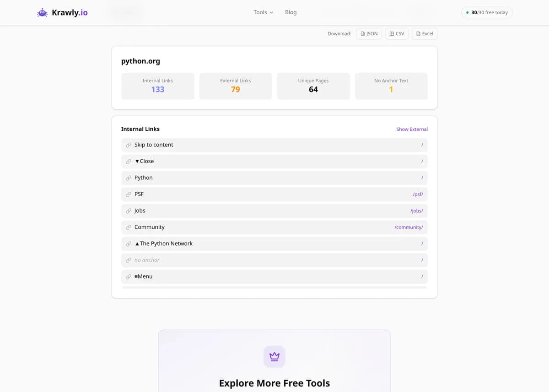The height and width of the screenshot is (392, 549).
Task: Click the Internal Links section heading
Action: pos(140,129)
